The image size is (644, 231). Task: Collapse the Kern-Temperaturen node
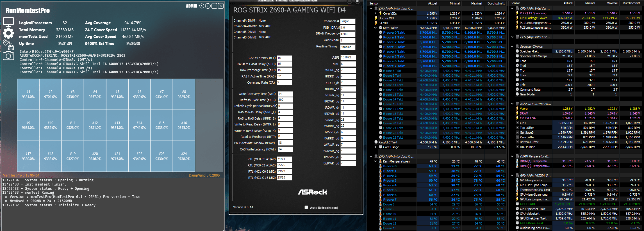[376, 161]
